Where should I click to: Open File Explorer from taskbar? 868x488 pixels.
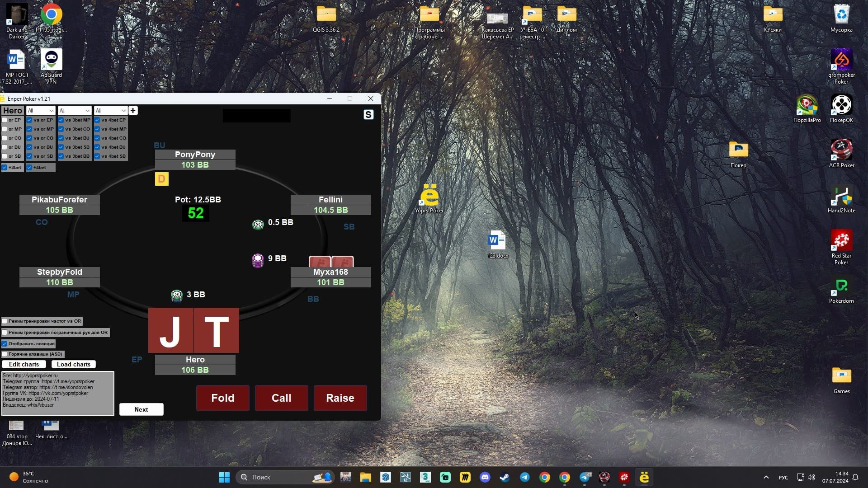366,477
